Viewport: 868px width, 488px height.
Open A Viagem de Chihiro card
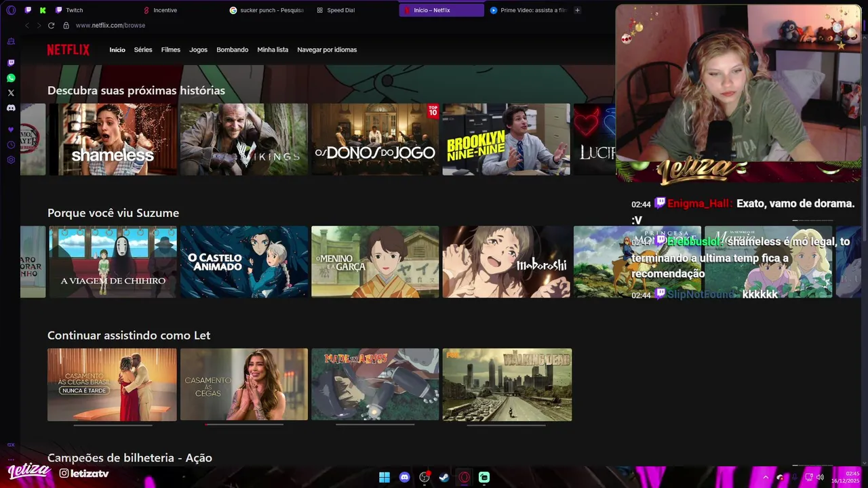pyautogui.click(x=113, y=262)
